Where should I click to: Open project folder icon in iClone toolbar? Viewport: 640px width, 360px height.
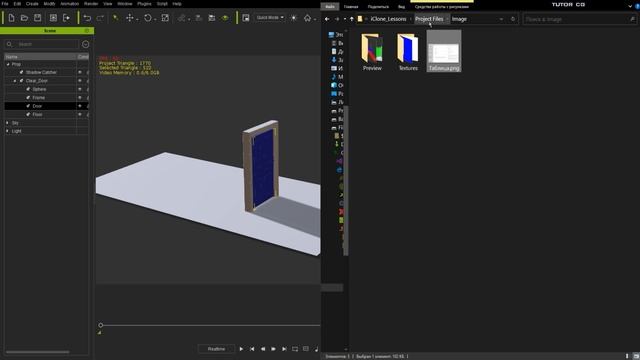coord(24,18)
